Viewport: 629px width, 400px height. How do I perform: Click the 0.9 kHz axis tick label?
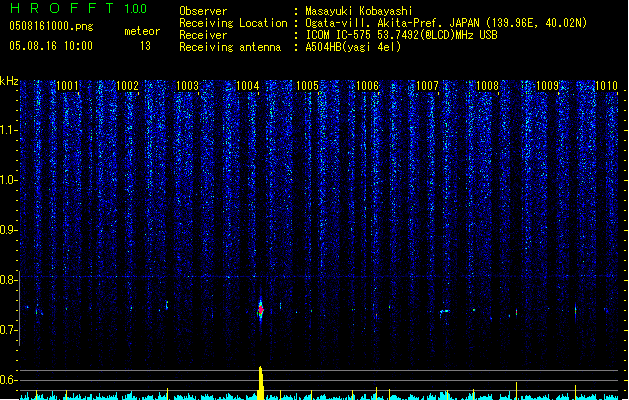(9, 230)
